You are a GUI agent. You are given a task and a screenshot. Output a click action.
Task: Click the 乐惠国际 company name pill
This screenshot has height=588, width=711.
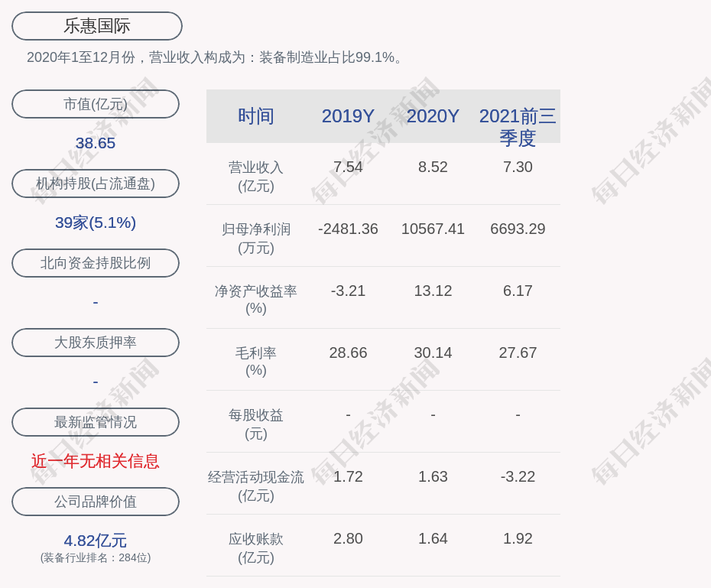(x=97, y=26)
